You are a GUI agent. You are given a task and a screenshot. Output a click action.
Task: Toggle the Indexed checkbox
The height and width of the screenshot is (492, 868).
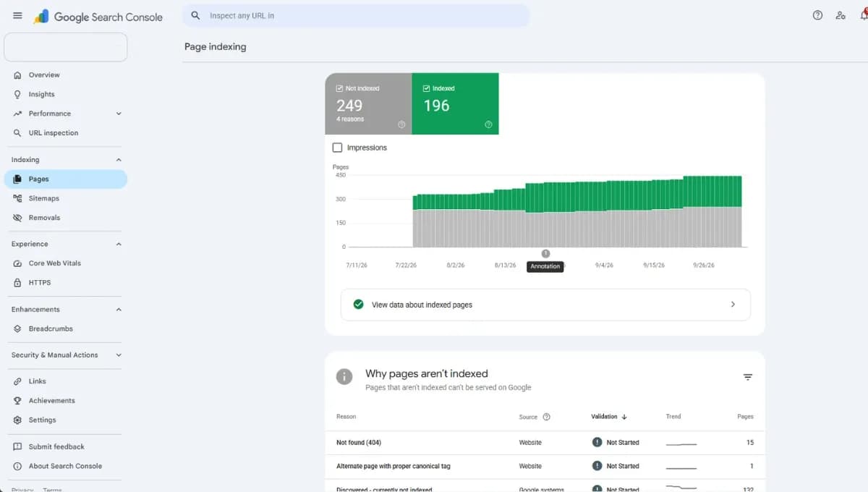point(427,88)
